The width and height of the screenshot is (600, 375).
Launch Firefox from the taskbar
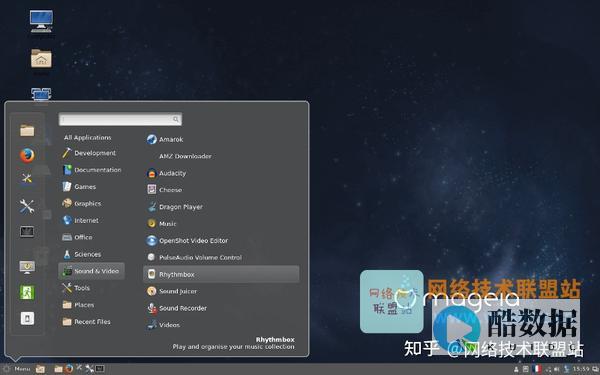click(x=69, y=369)
